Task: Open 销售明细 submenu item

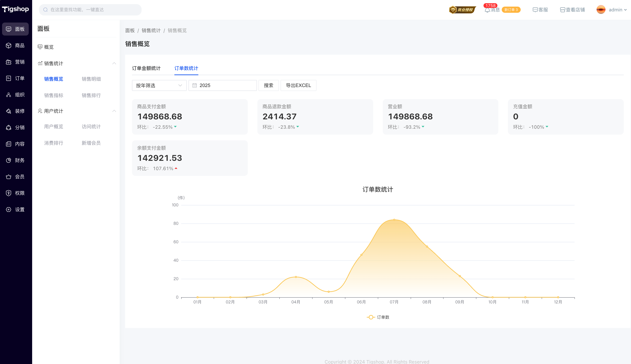Action: pyautogui.click(x=91, y=79)
